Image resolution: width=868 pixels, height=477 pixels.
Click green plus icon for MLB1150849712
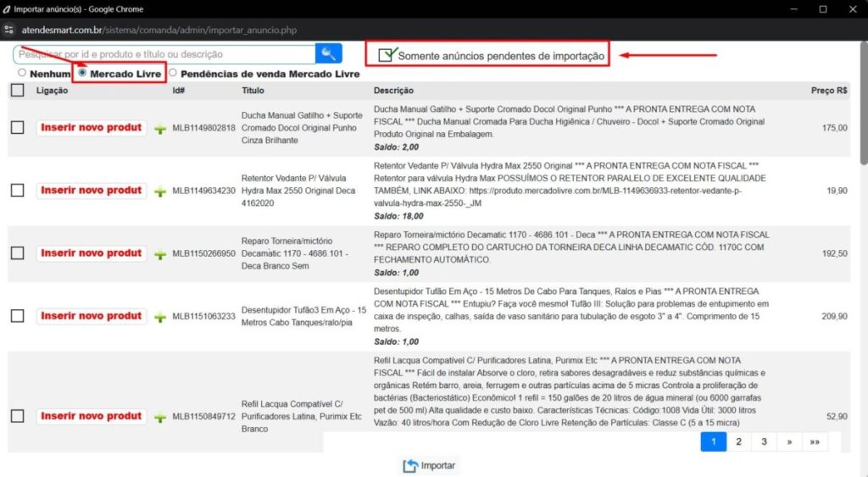pos(160,417)
